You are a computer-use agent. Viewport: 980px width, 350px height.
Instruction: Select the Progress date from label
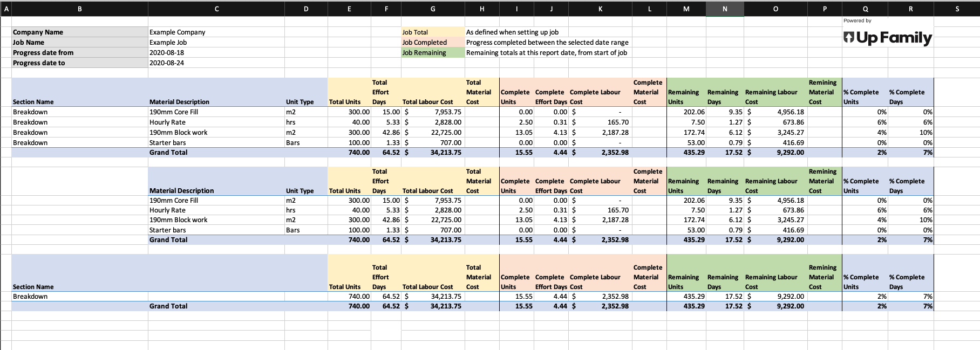[x=80, y=53]
